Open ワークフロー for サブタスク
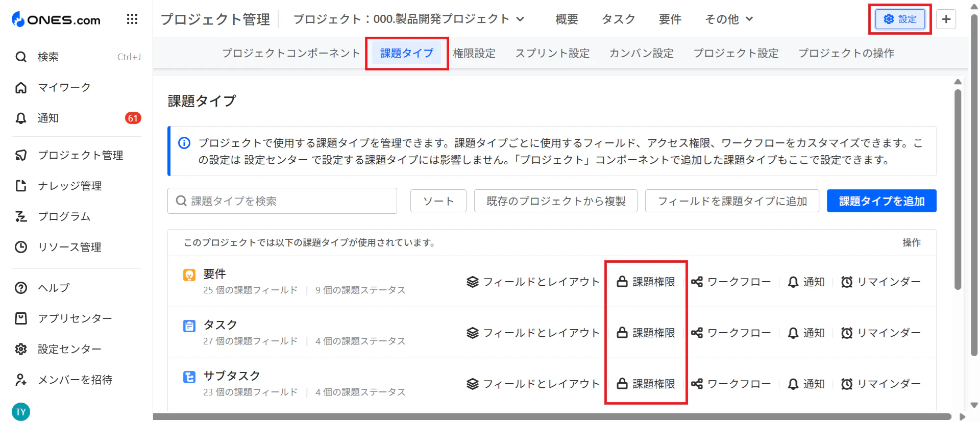 pyautogui.click(x=731, y=384)
